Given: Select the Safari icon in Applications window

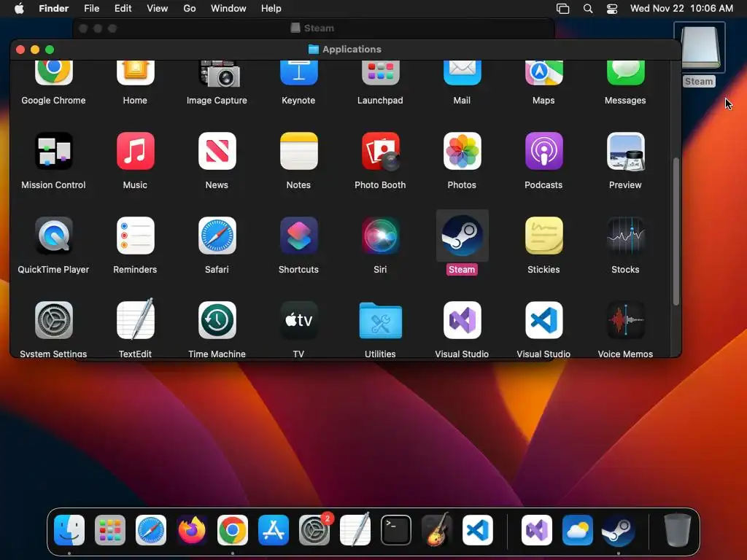Looking at the screenshot, I should (217, 236).
